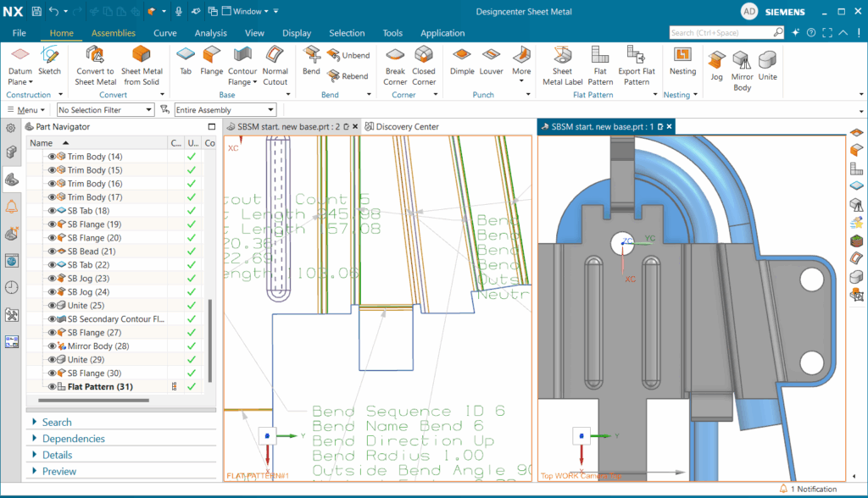
Task: Select the Mirror Body tool
Action: [742, 61]
